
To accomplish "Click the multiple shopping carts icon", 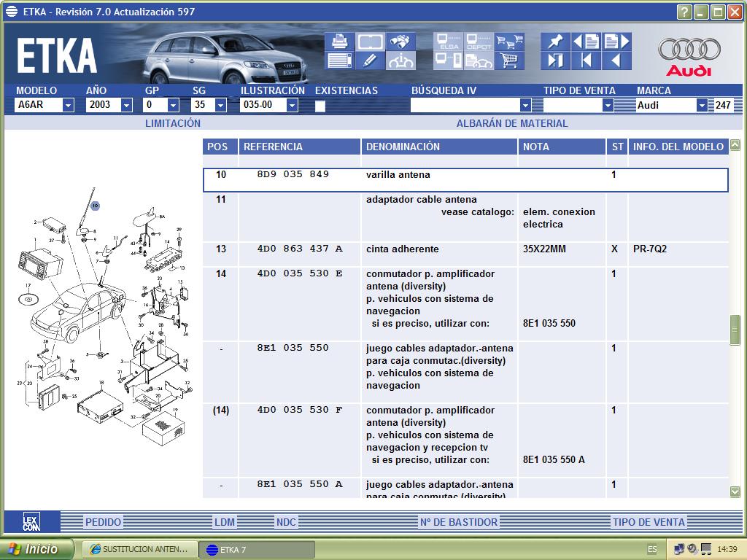I will pyautogui.click(x=509, y=42).
